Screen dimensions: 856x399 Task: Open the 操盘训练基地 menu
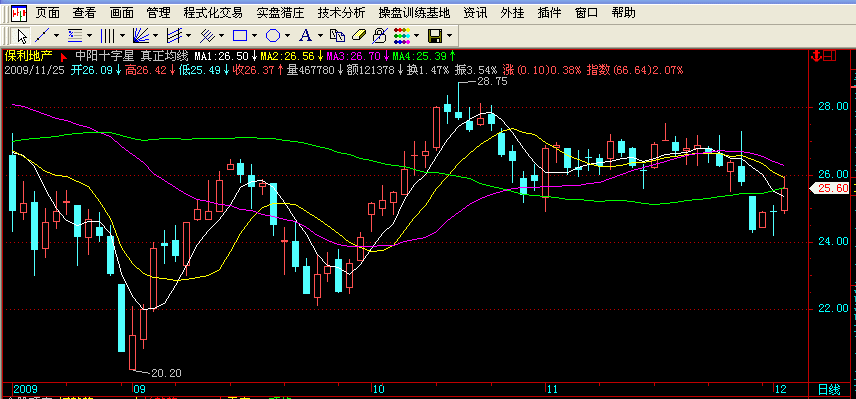coord(414,13)
